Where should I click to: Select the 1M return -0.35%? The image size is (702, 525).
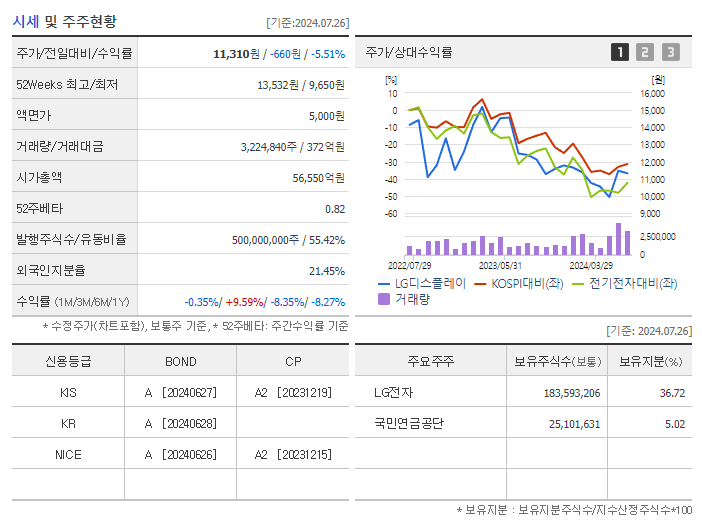click(x=201, y=302)
